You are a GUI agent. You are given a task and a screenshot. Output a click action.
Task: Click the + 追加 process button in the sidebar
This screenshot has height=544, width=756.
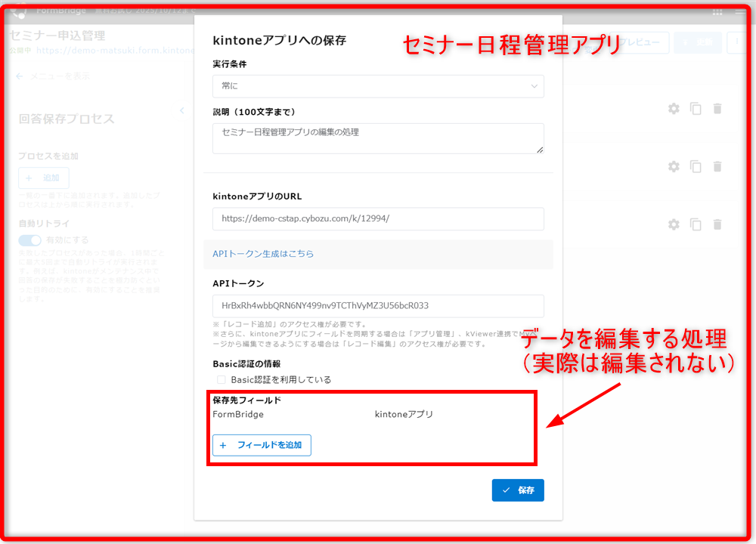pyautogui.click(x=44, y=178)
